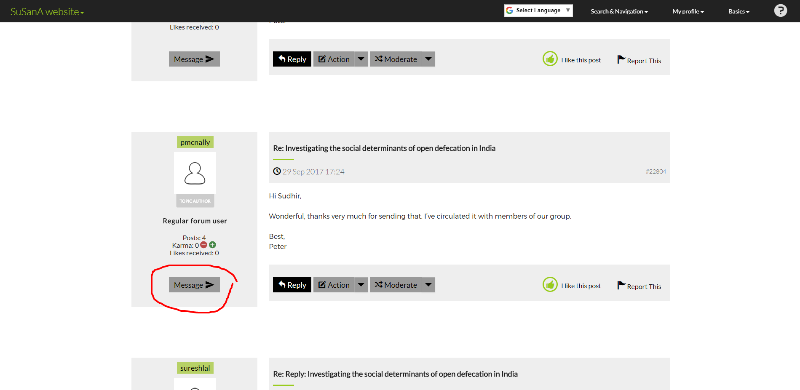
Task: Click the Hi Sudhir greeting text
Action: point(285,196)
